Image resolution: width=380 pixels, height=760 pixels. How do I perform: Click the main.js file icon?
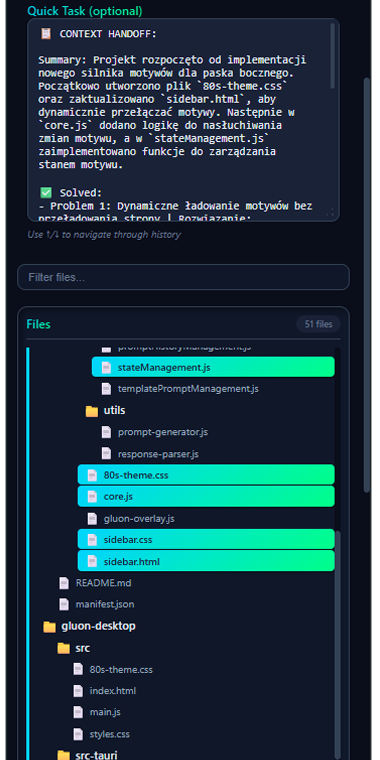tap(78, 712)
